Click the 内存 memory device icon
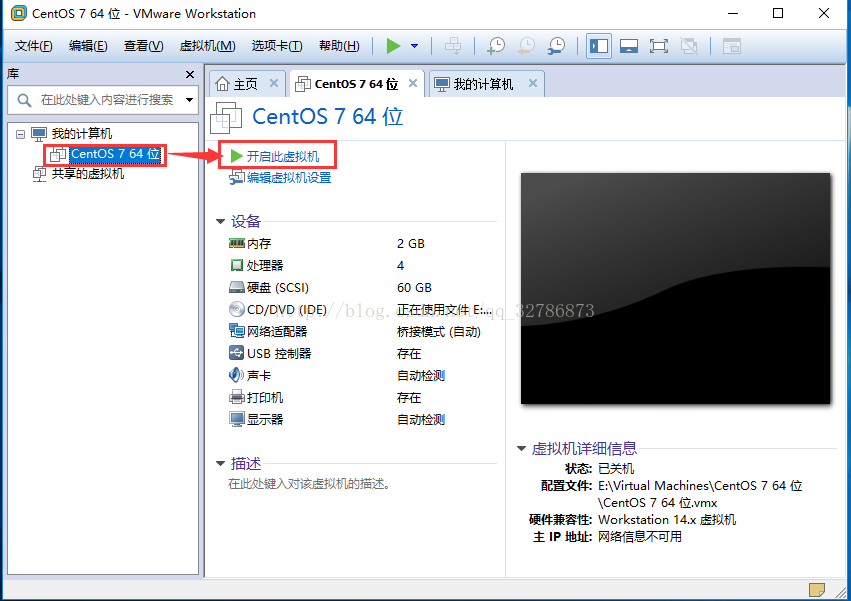 pos(237,243)
